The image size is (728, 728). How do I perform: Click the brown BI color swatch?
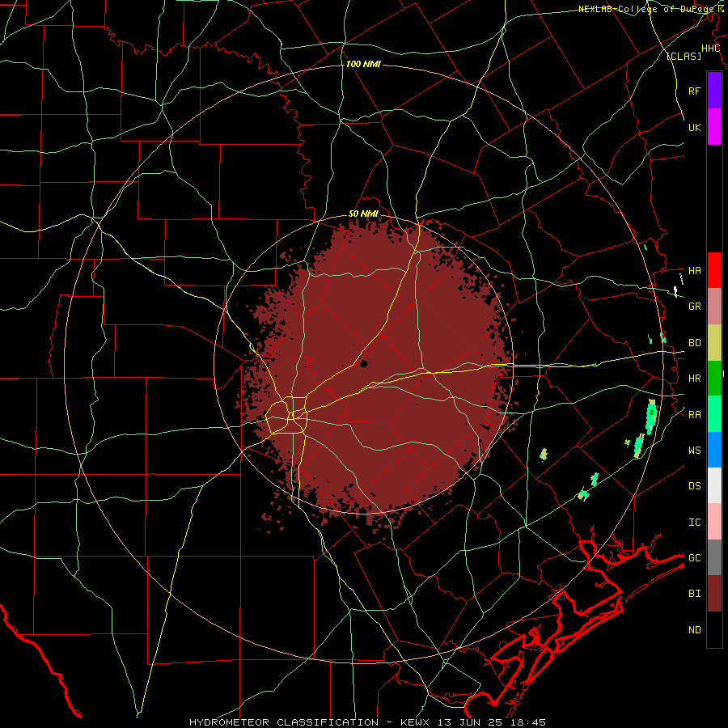(714, 594)
